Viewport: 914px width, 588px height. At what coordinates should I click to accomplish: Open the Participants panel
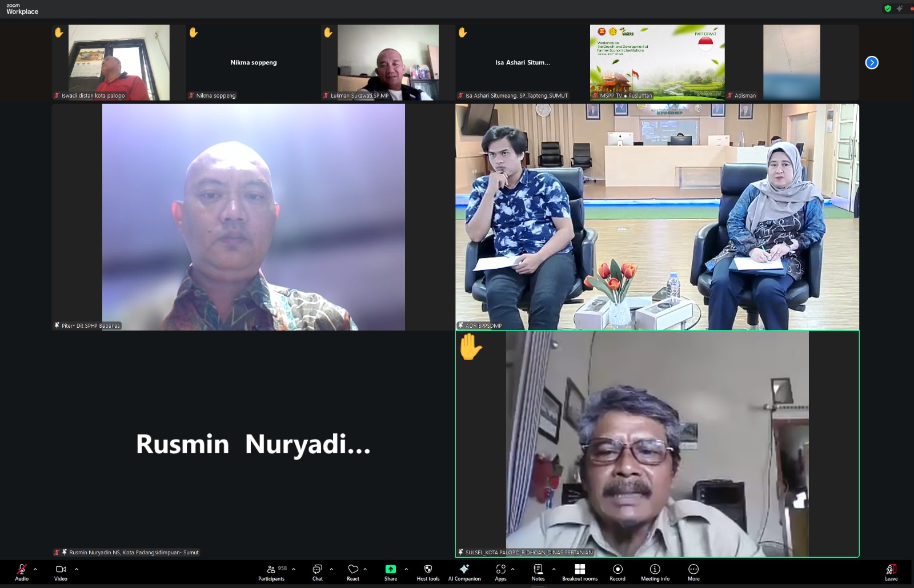point(271,572)
